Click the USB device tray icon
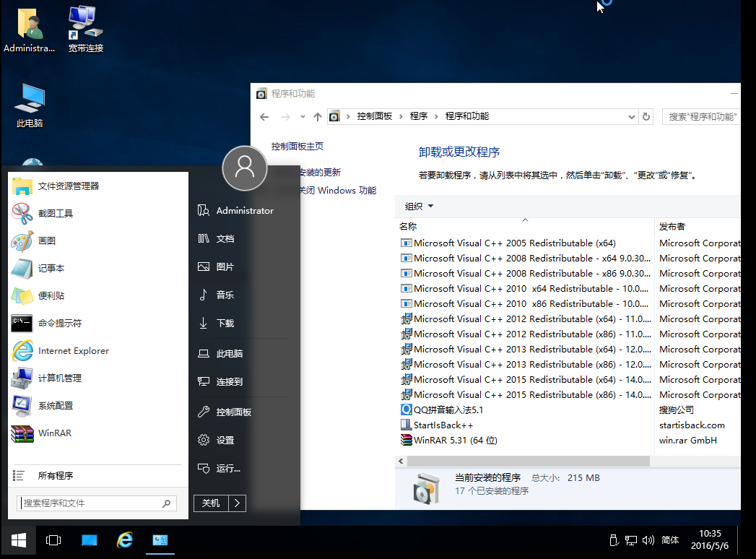 pyautogui.click(x=614, y=540)
